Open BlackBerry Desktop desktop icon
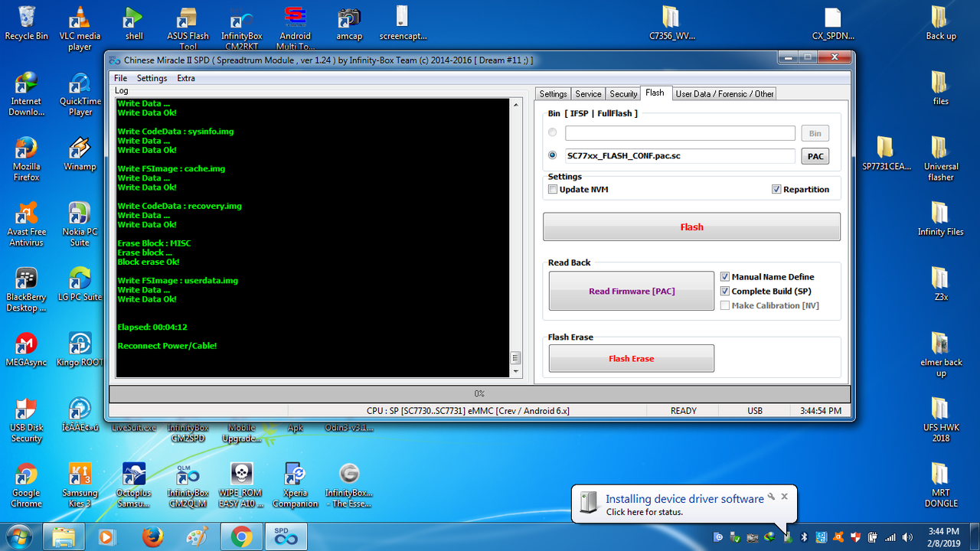Screen dimensions: 980x551 tap(26, 289)
